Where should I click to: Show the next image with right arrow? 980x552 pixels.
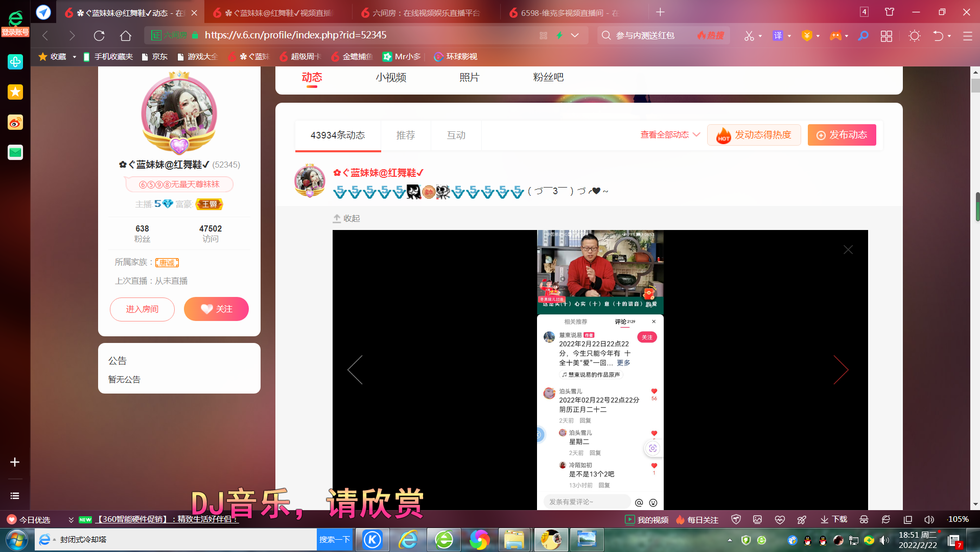[841, 370]
